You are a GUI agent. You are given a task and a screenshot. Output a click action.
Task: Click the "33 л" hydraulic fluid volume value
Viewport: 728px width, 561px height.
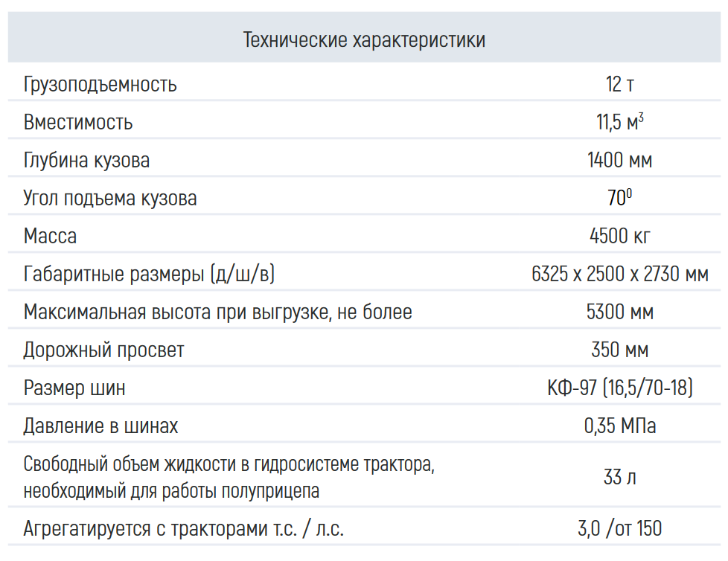619,478
